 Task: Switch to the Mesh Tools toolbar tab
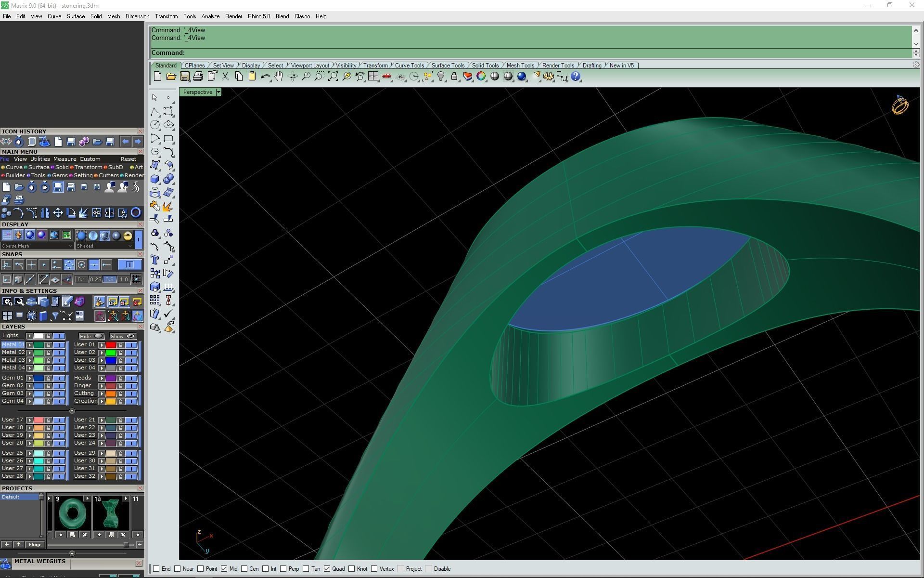point(520,66)
